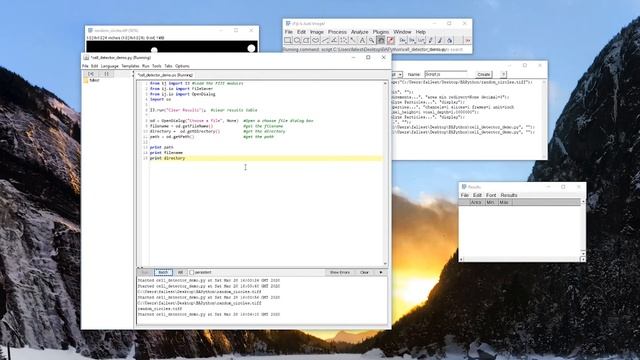Select the Magnifying glass tool in Fiji
This screenshot has height=360, width=640.
(x=371, y=40)
